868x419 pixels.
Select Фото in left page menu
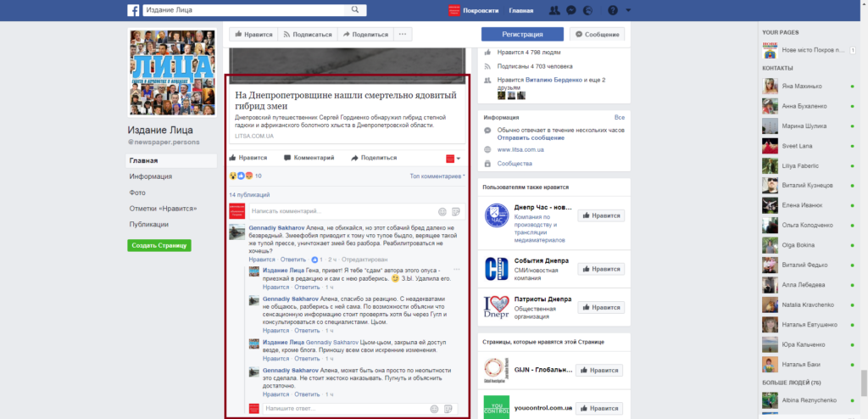tap(137, 193)
